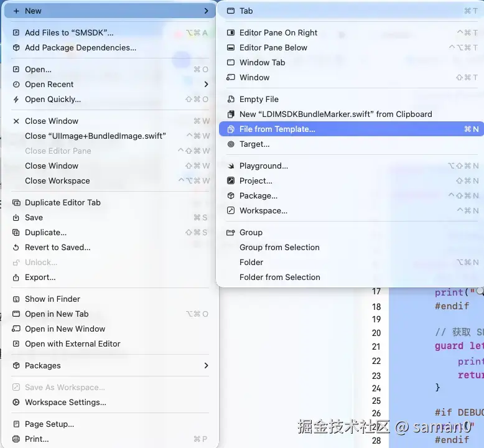Click the plus icon beside New
This screenshot has height=448, width=484.
[16, 11]
